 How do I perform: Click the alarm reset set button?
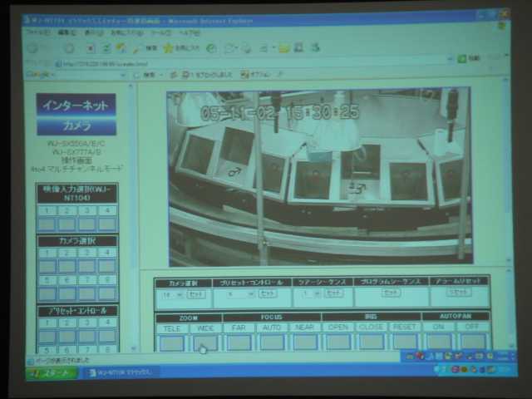pyautogui.click(x=458, y=293)
